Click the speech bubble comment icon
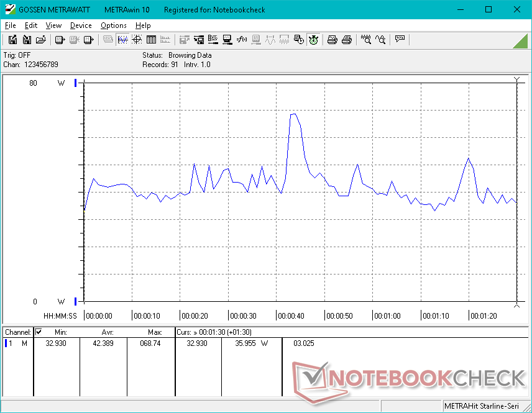 [400, 39]
